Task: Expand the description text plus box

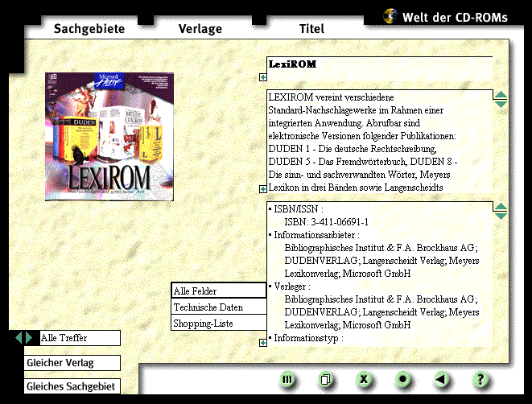Action: (x=263, y=189)
